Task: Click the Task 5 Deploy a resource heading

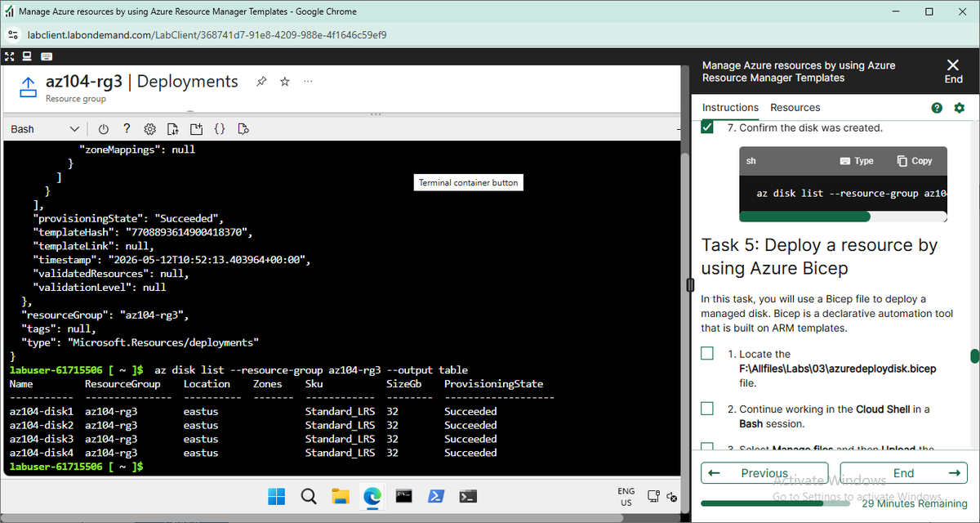Action: tap(819, 256)
